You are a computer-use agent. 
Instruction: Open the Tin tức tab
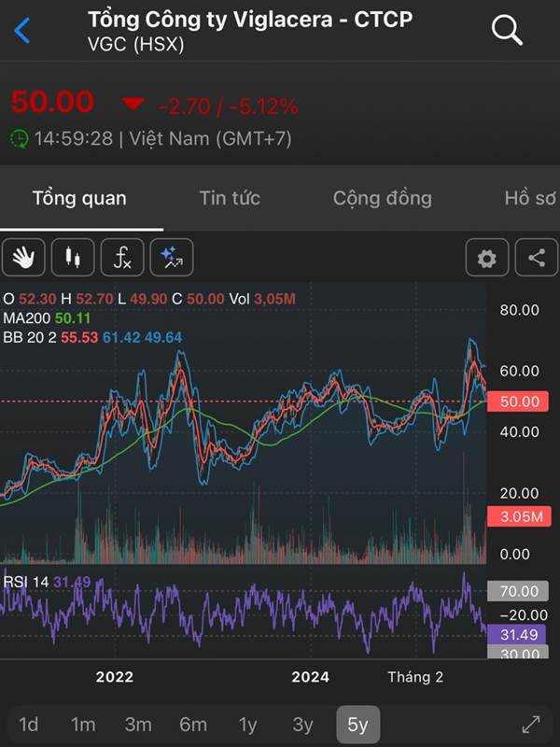point(230,198)
